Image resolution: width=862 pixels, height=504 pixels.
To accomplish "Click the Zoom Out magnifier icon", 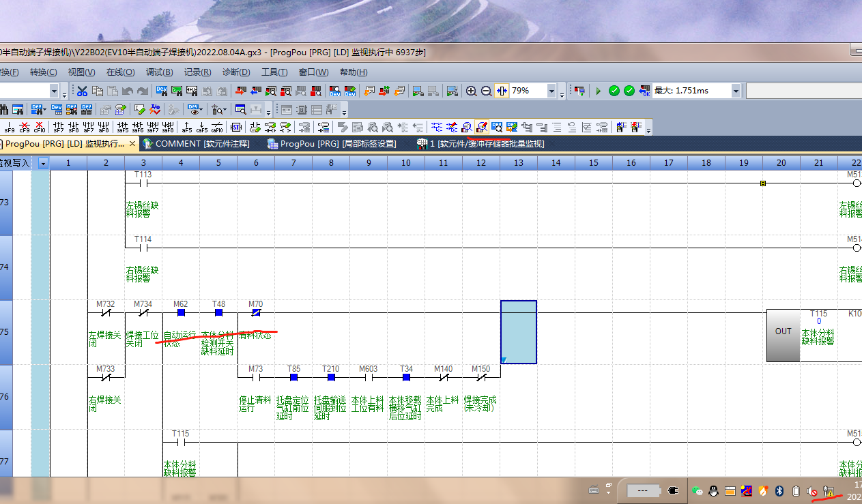I will pyautogui.click(x=486, y=91).
